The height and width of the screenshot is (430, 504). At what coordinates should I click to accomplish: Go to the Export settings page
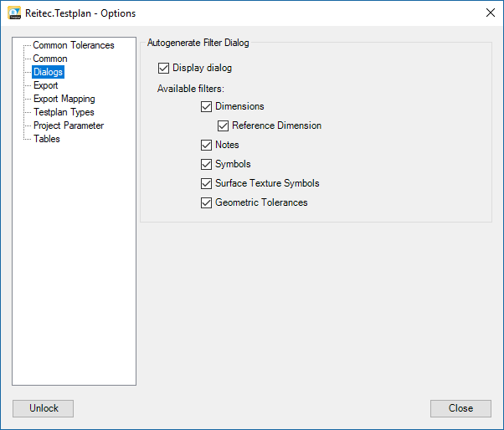pyautogui.click(x=45, y=85)
